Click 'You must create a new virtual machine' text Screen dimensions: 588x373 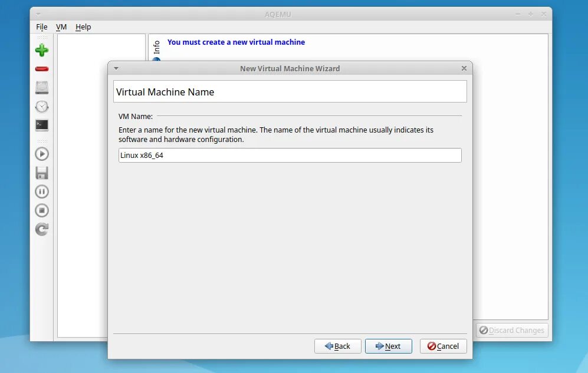(236, 42)
